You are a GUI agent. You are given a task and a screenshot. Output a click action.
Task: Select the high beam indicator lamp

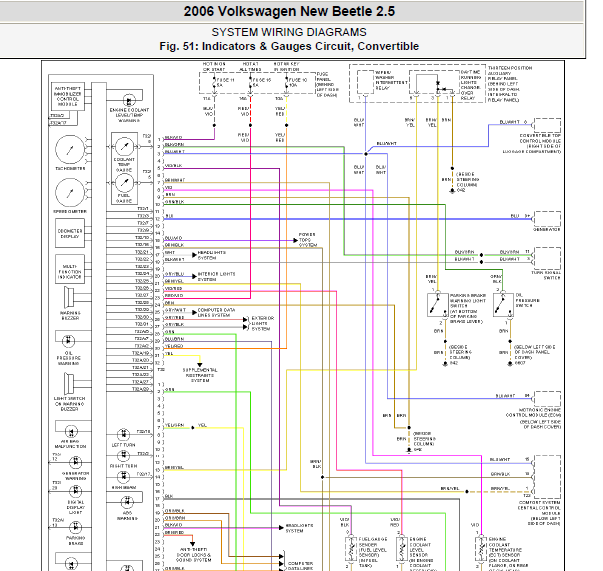click(123, 477)
